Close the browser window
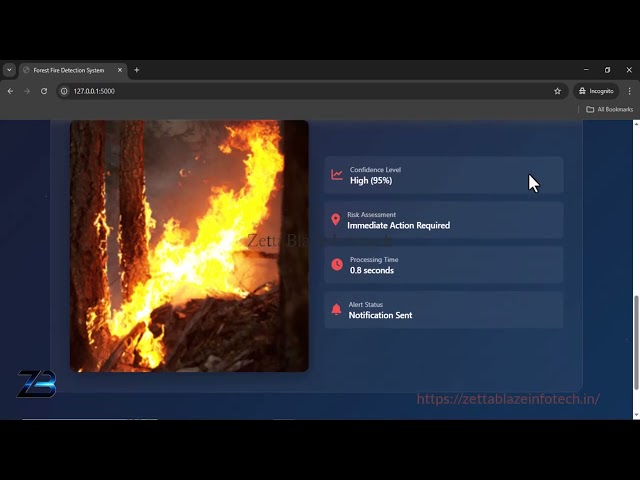Image resolution: width=640 pixels, height=480 pixels. click(629, 70)
